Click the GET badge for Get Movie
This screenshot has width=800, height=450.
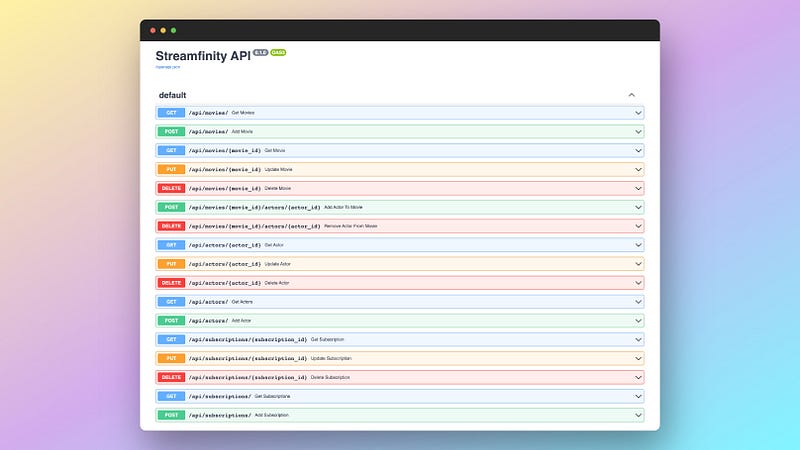171,151
